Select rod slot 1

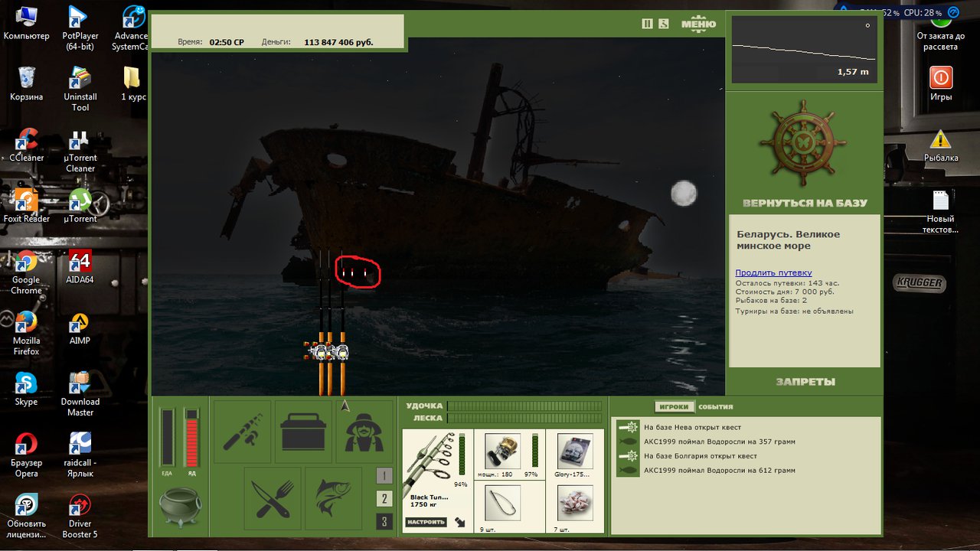[384, 475]
